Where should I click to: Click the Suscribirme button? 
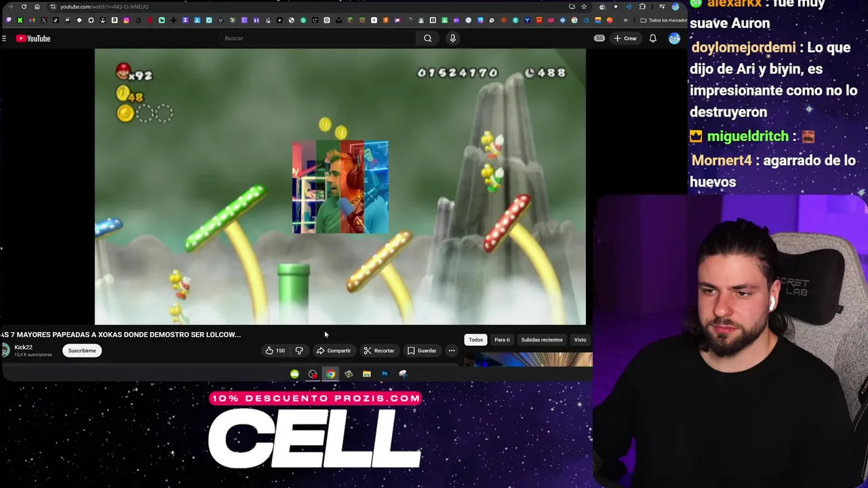(82, 350)
